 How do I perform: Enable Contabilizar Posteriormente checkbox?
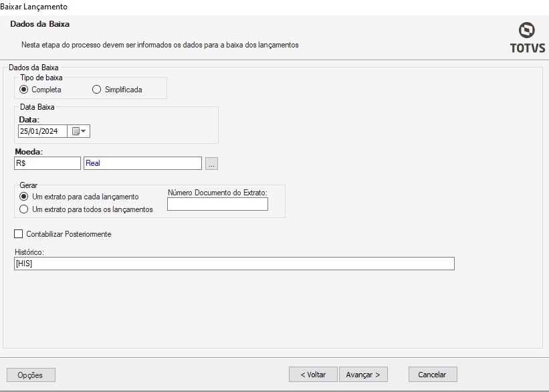pos(19,234)
